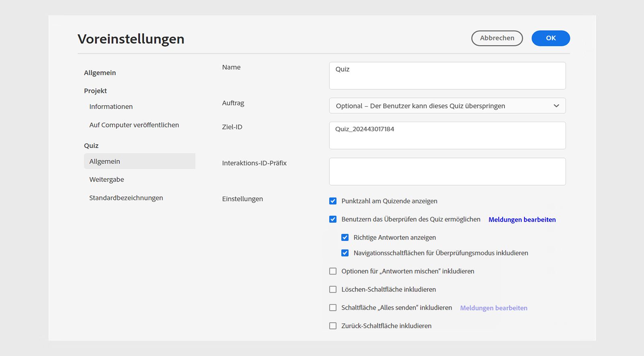Viewport: 644px width, 356px height.
Task: Click the OK button
Action: click(550, 38)
